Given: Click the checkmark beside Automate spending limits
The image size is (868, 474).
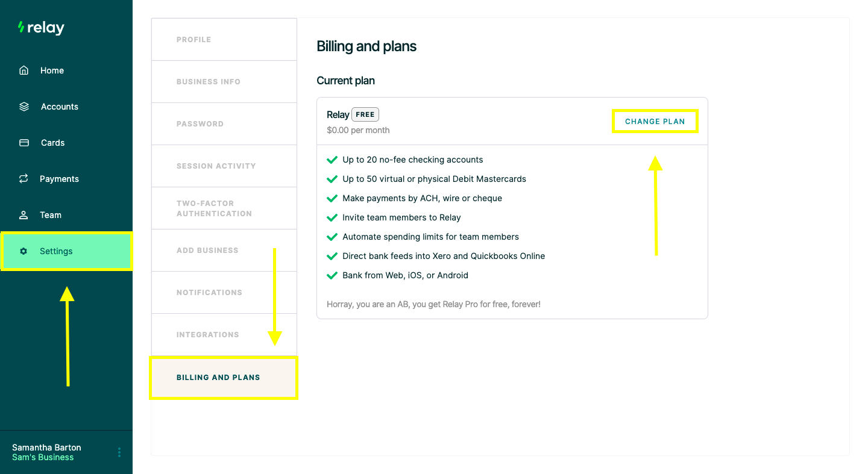Looking at the screenshot, I should click(332, 237).
